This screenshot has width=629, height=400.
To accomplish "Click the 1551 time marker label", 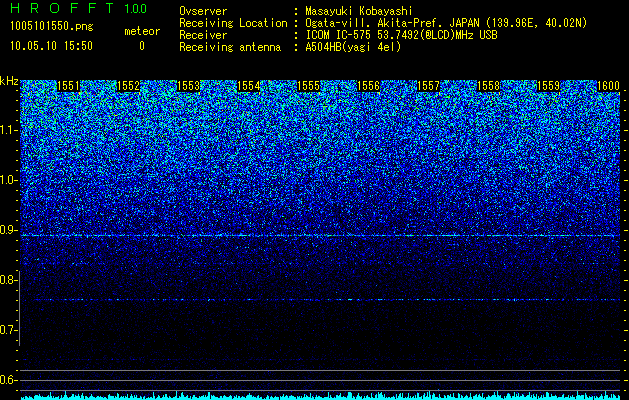I will (x=69, y=86).
